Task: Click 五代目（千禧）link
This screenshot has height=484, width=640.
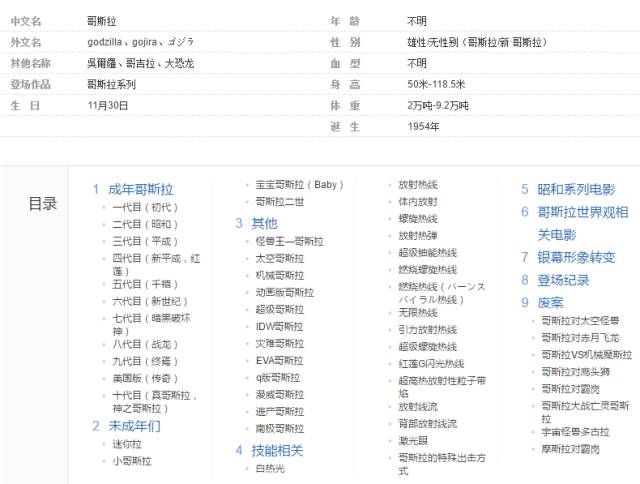Action: [145, 284]
